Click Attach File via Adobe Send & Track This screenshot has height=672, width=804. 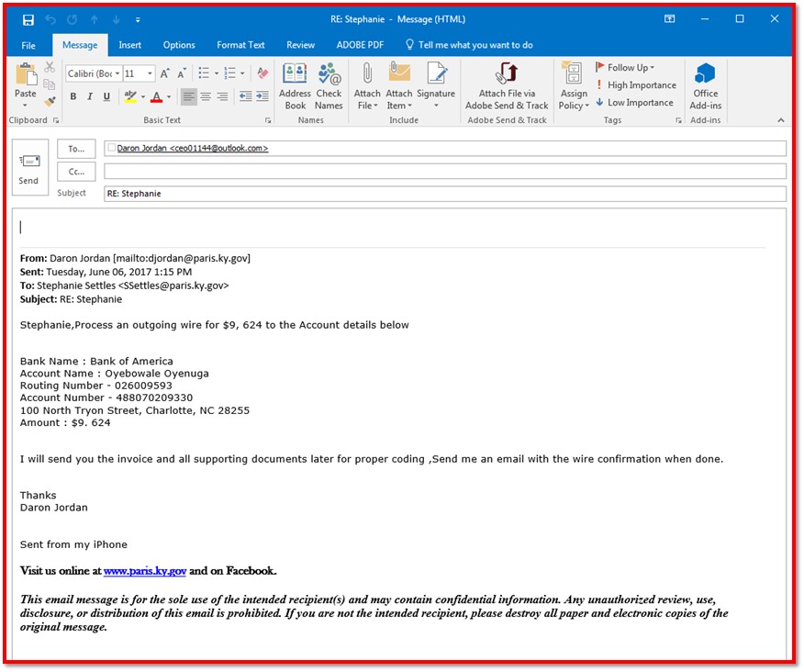pos(507,86)
